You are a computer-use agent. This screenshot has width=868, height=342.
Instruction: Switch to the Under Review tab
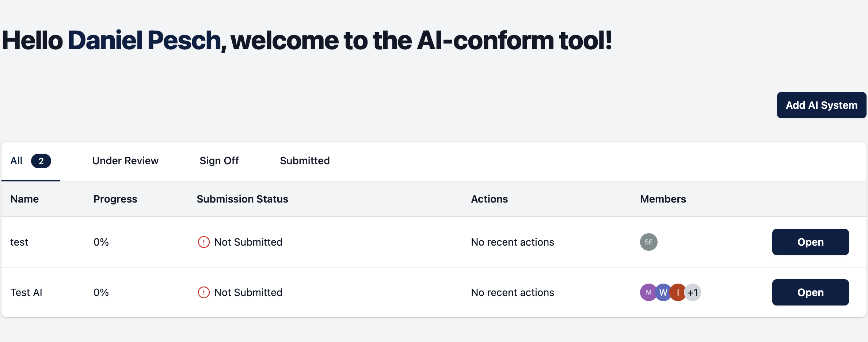click(125, 161)
